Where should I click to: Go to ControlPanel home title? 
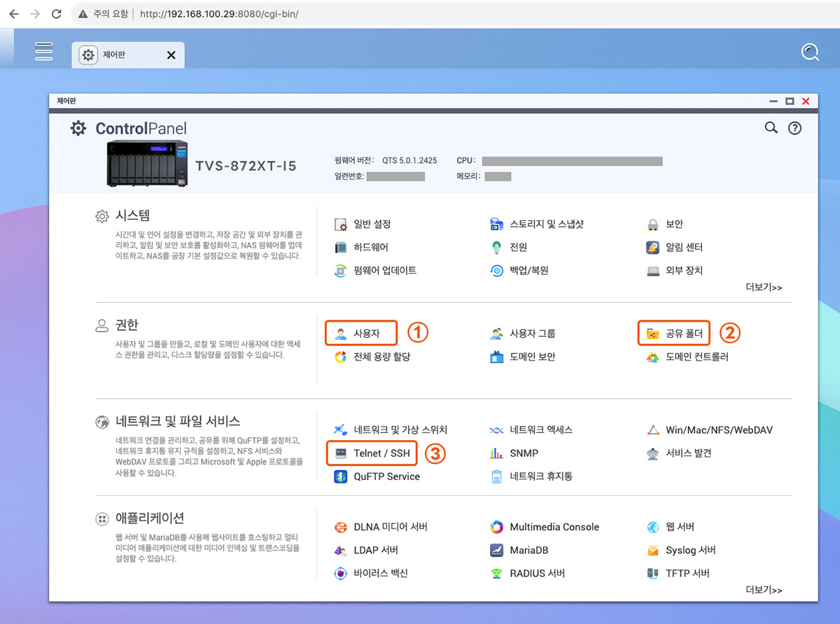pyautogui.click(x=141, y=129)
